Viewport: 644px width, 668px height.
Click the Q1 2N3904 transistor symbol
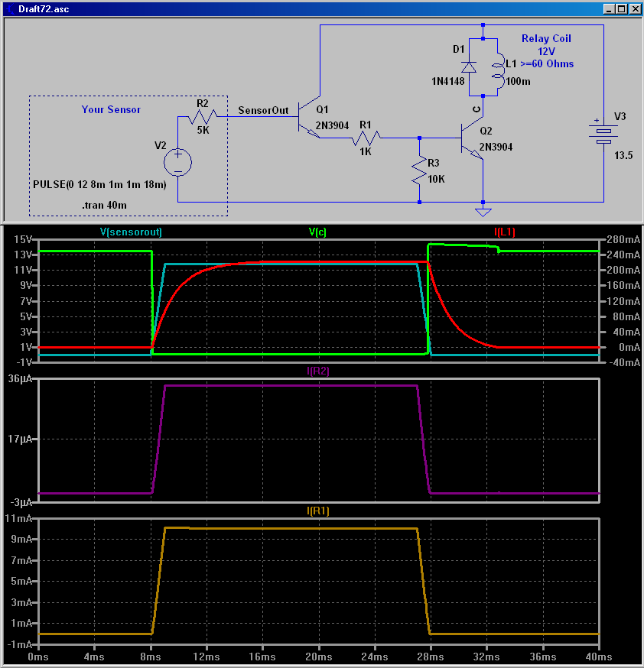[x=309, y=117]
